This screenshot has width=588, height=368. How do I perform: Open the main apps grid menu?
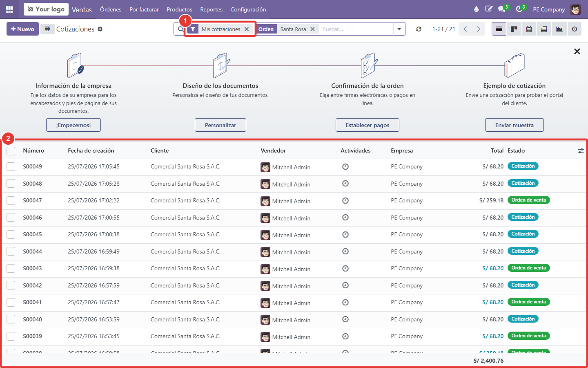(x=9, y=9)
